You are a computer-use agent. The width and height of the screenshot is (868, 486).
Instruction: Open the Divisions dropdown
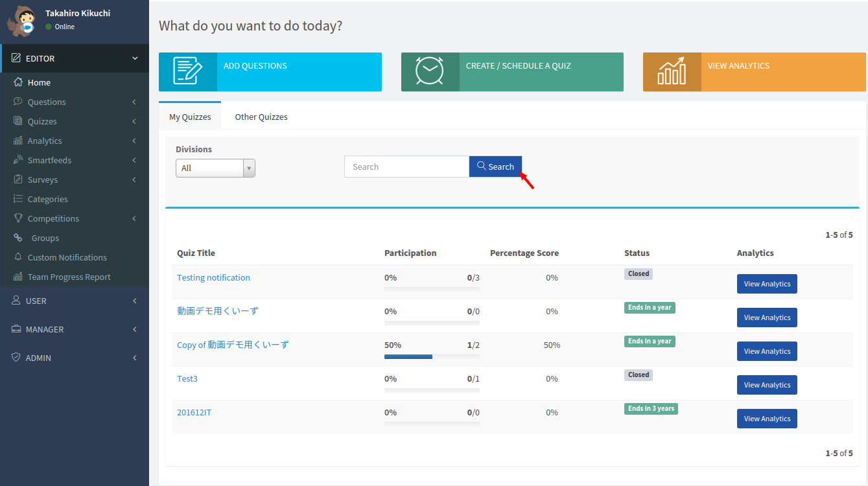coord(215,168)
